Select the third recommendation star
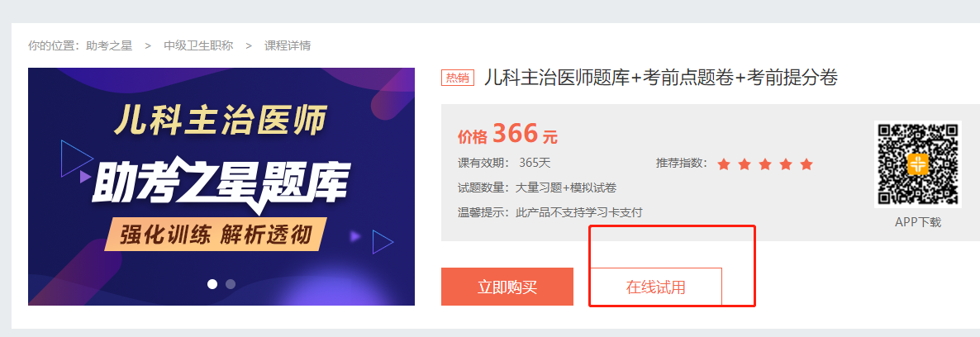The image size is (980, 337). coord(765,164)
